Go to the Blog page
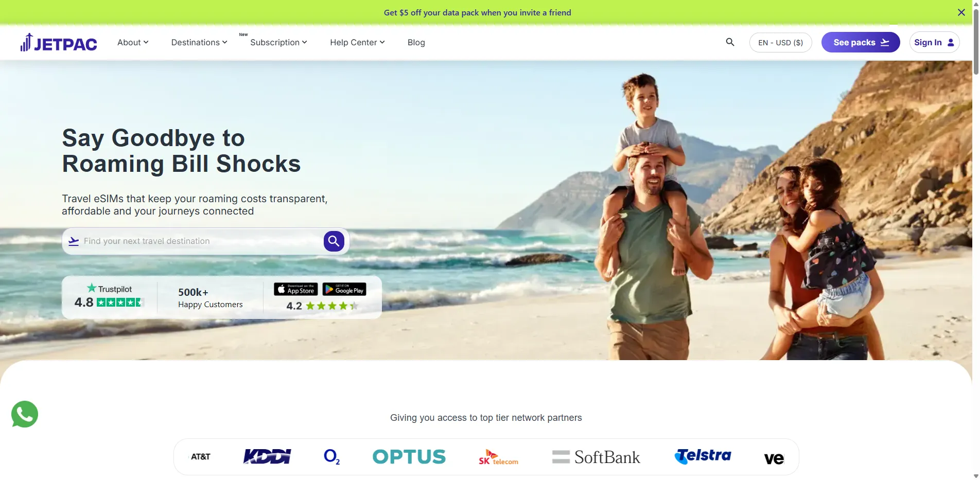This screenshot has height=480, width=980. coord(416,42)
